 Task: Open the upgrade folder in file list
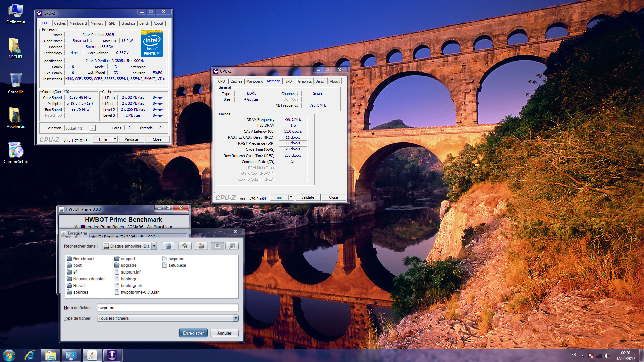tap(125, 265)
